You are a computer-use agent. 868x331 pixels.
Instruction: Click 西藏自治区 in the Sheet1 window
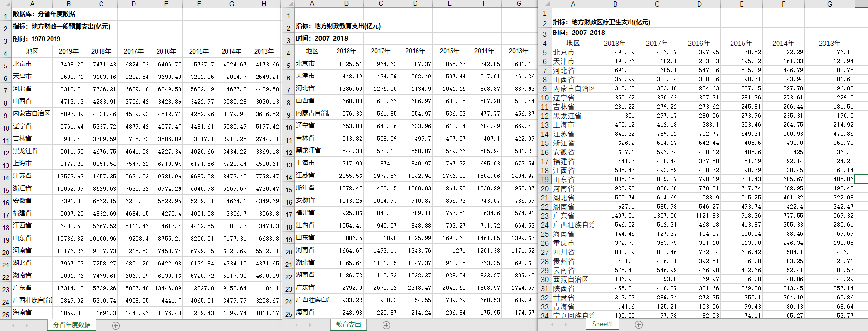pyautogui.click(x=573, y=279)
